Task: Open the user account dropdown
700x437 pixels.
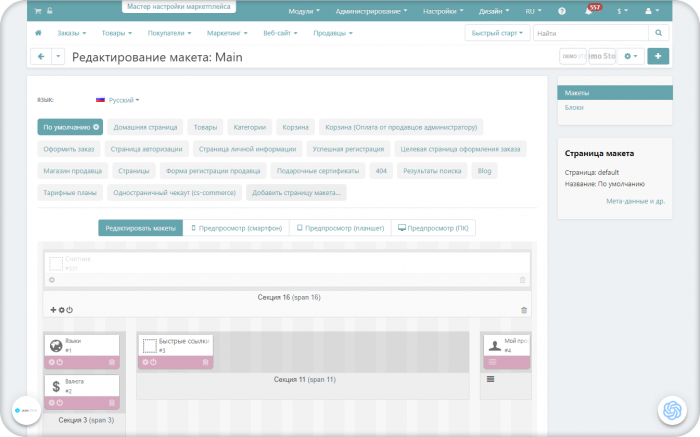Action: [x=652, y=11]
